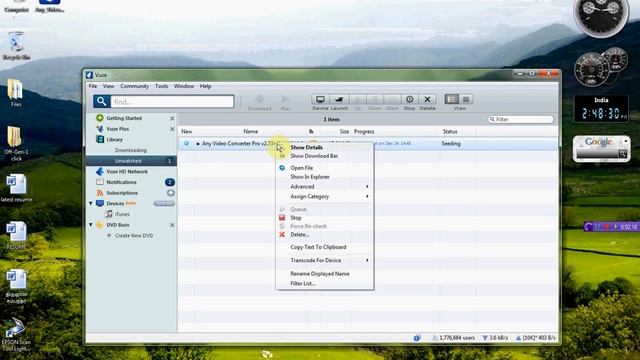Click the Down toolbar arrow icon
The height and width of the screenshot is (360, 640).
[375, 99]
